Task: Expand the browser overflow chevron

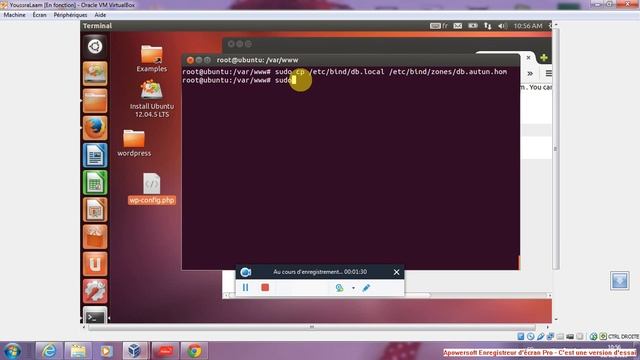Action: pyautogui.click(x=530, y=73)
